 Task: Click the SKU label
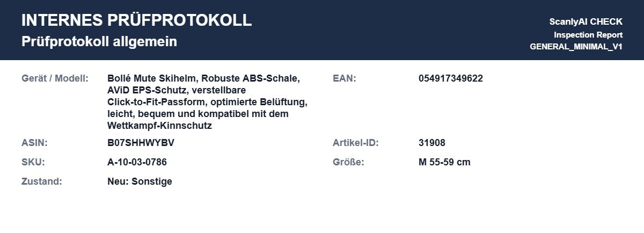coord(33,162)
